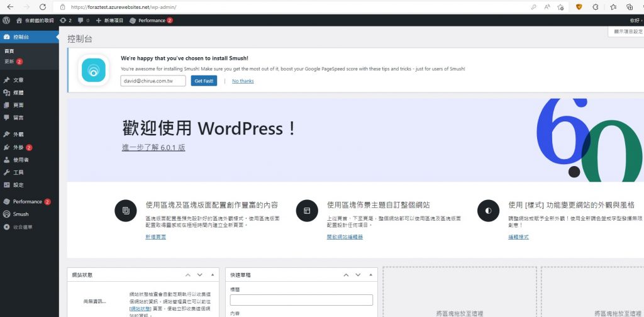Viewport: 644px width, 317px height.
Task: Toggle collapse of 網站狀態 panel
Action: [213, 275]
